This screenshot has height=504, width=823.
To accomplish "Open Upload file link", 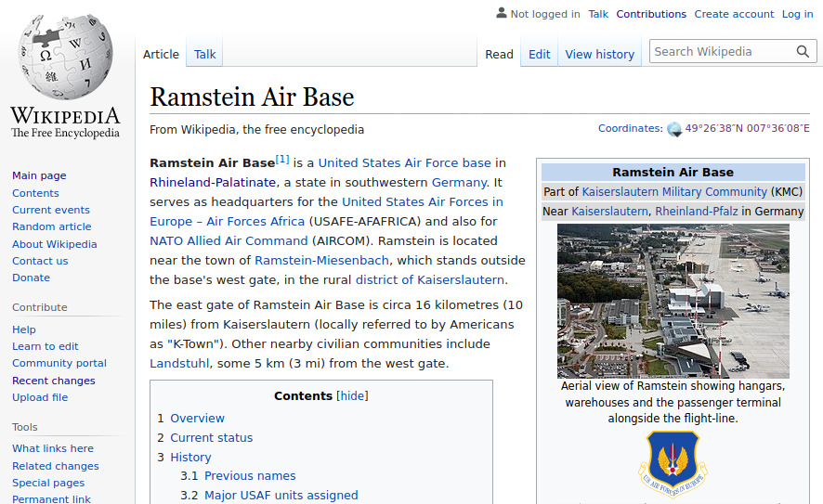I will click(40, 397).
